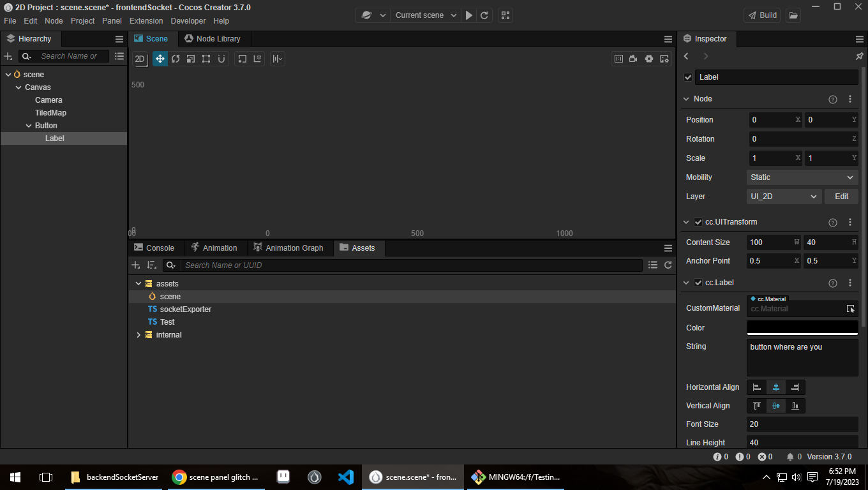
Task: Open the Layer dropdown showing UI_2D
Action: (x=784, y=197)
